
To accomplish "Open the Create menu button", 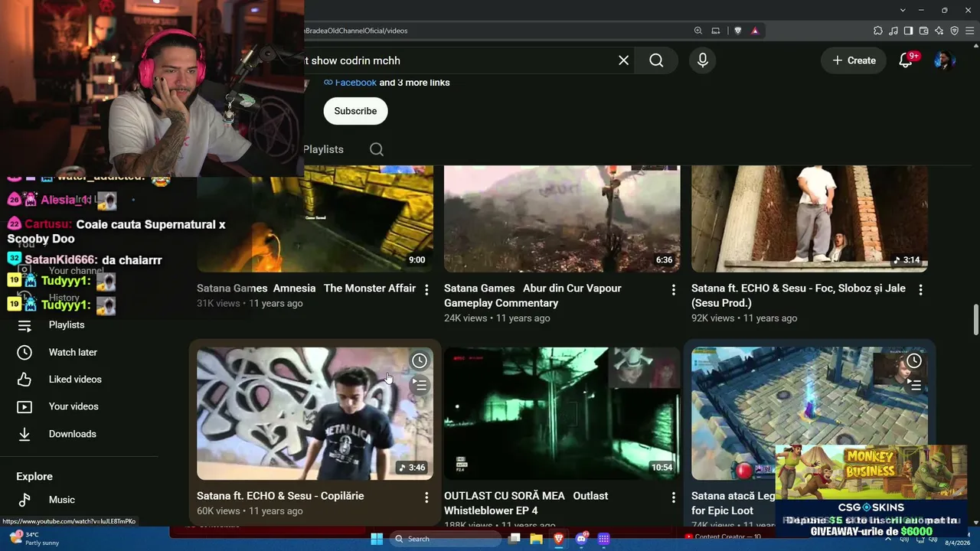I will pos(854,60).
